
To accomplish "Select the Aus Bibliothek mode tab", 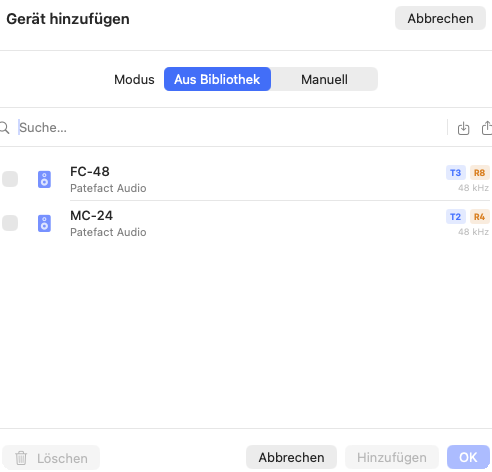I will [217, 79].
